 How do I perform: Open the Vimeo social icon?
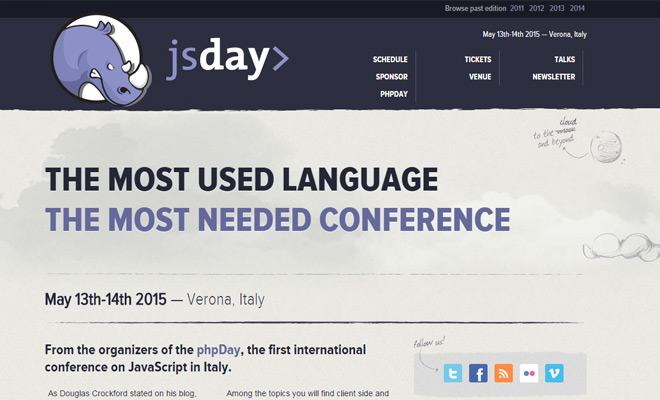pos(554,373)
